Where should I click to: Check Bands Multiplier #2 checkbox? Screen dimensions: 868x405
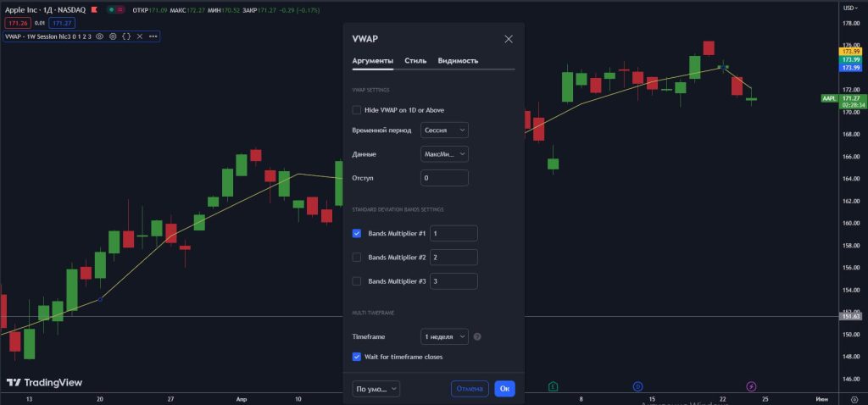[x=357, y=258]
